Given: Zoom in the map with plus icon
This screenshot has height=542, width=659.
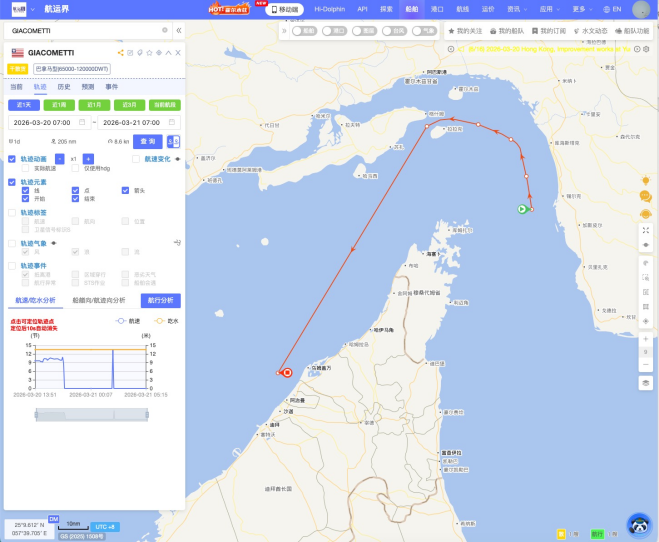Looking at the screenshot, I should tap(646, 339).
